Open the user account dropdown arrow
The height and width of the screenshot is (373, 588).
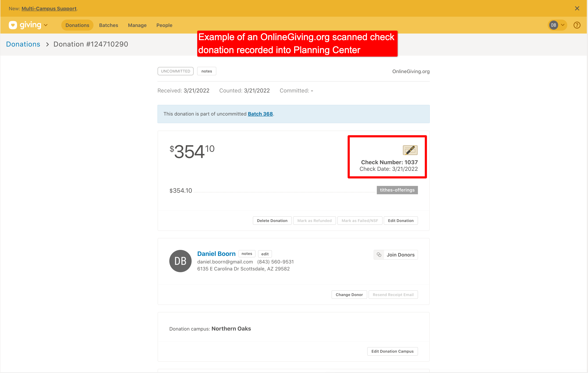tap(563, 25)
